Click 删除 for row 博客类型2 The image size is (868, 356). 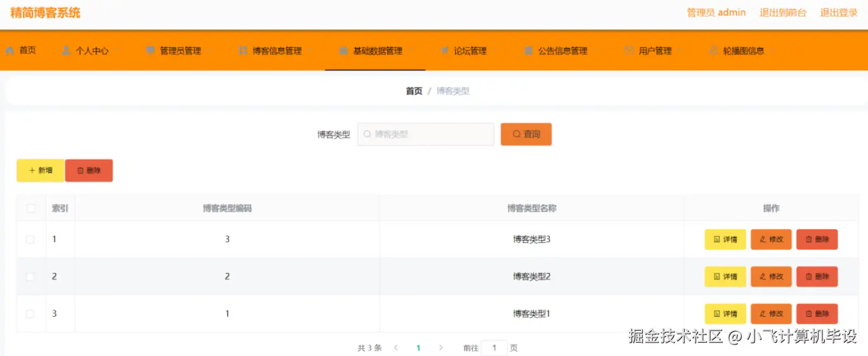click(x=817, y=277)
